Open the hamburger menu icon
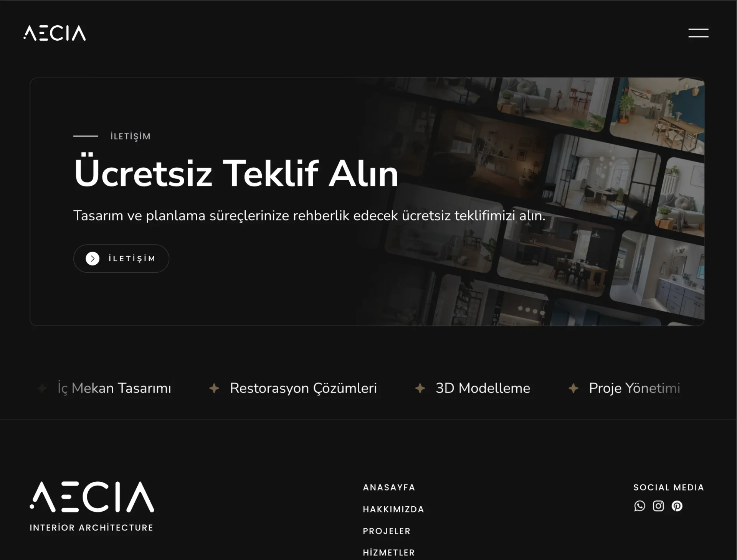 pyautogui.click(x=698, y=33)
